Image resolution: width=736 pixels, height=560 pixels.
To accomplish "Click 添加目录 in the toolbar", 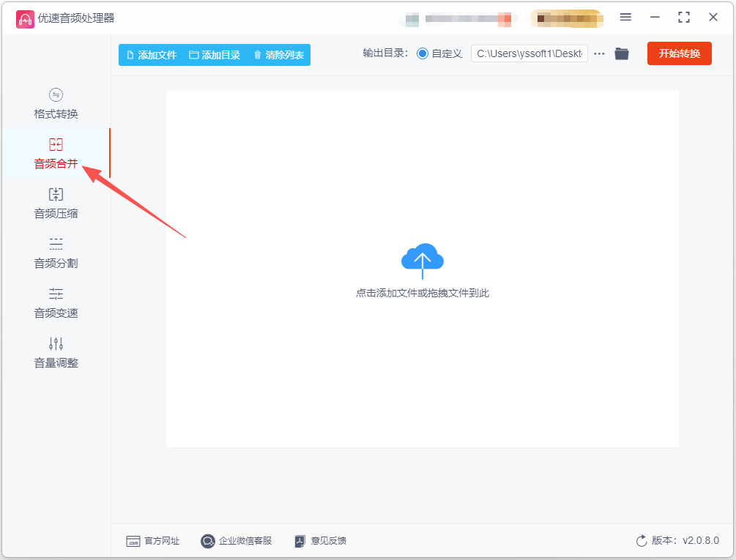I will pyautogui.click(x=215, y=55).
